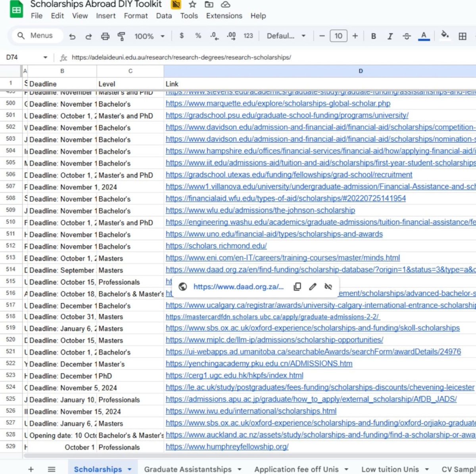Toggle italic formatting
Image resolution: width=476 pixels, height=474 pixels.
390,36
